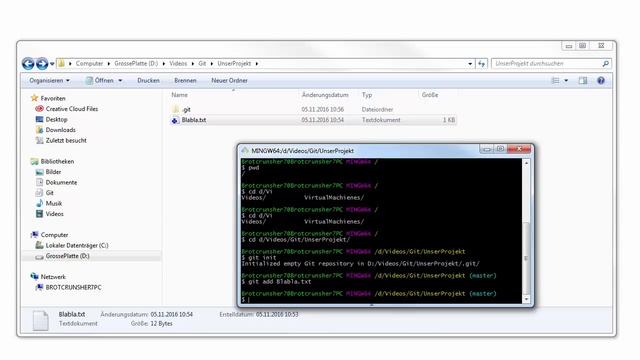
Task: Maximize the MINGW64 terminal window
Action: (500, 149)
